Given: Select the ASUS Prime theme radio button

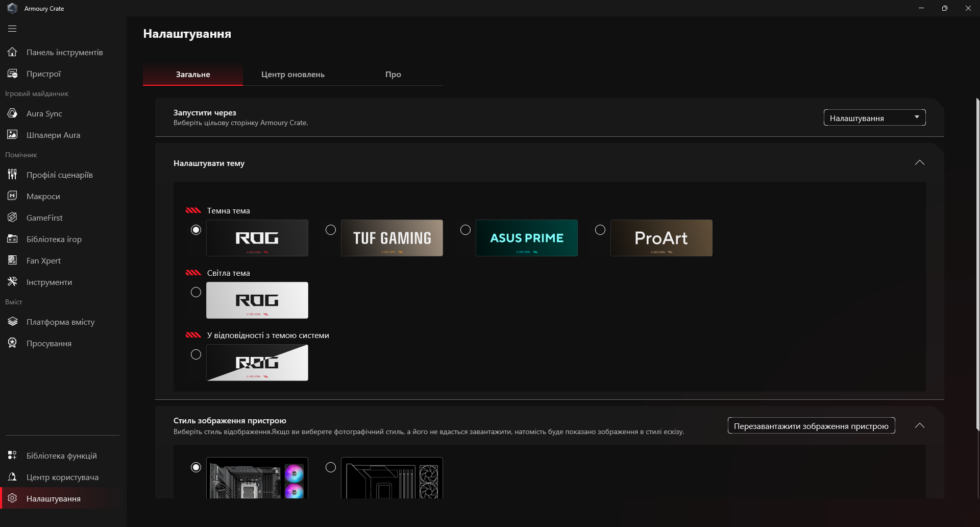Looking at the screenshot, I should 465,230.
